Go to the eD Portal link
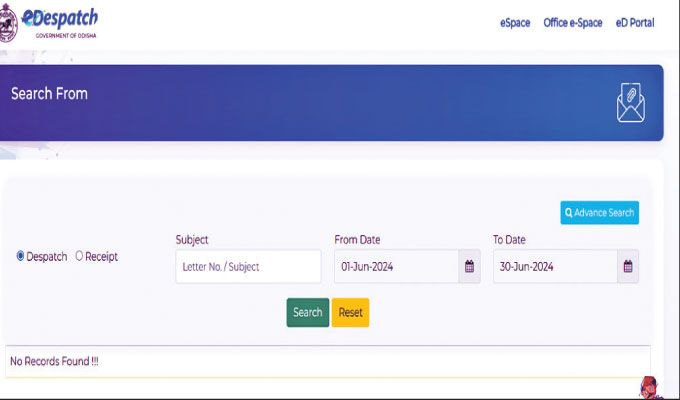This screenshot has height=400, width=680. [635, 23]
